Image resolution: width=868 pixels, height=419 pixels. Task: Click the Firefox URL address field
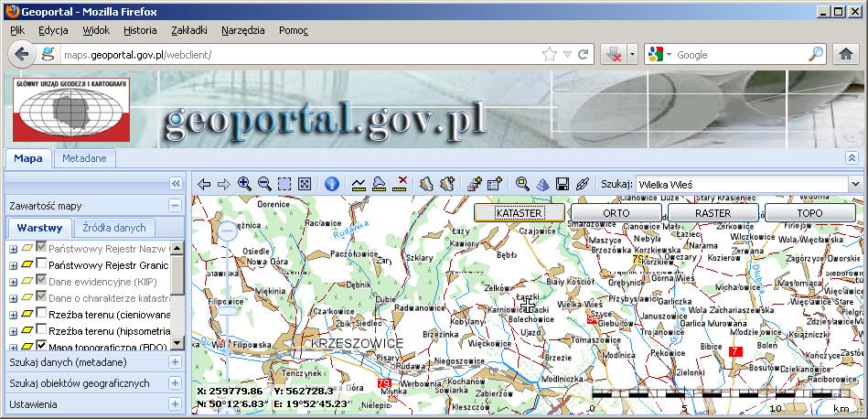tap(299, 54)
